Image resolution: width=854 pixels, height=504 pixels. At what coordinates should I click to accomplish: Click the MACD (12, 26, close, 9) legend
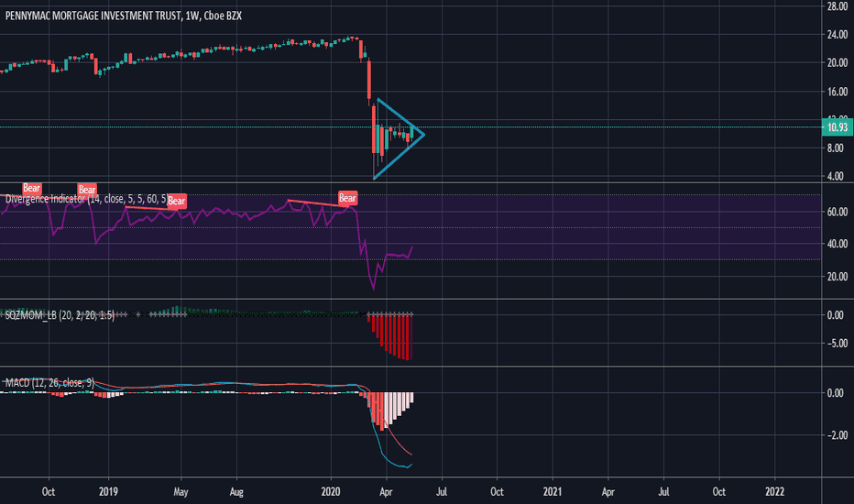coord(49,383)
